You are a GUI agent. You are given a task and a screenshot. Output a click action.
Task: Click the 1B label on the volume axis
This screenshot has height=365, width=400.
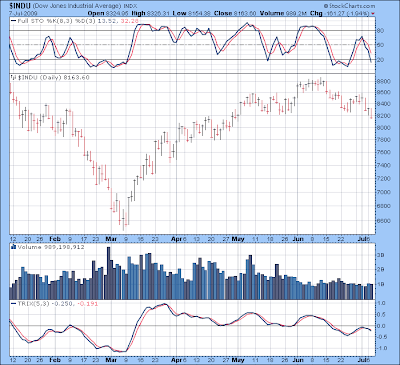(381, 284)
